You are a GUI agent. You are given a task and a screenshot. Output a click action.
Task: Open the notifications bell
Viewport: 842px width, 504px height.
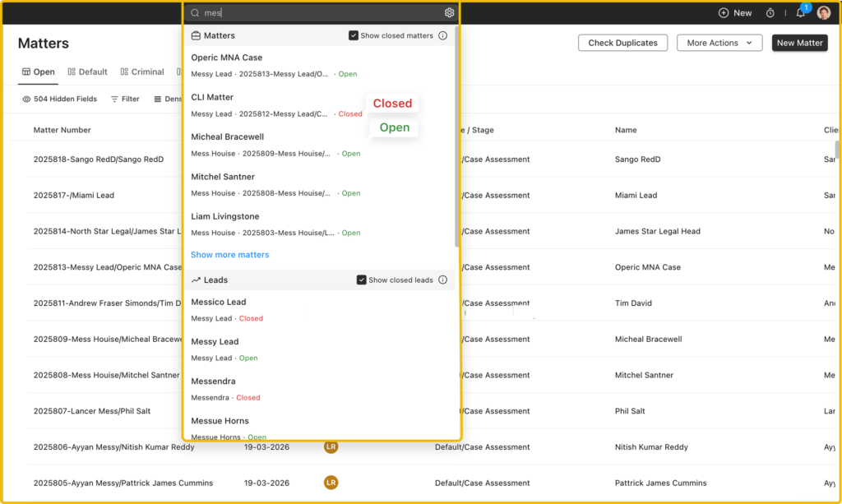(800, 13)
